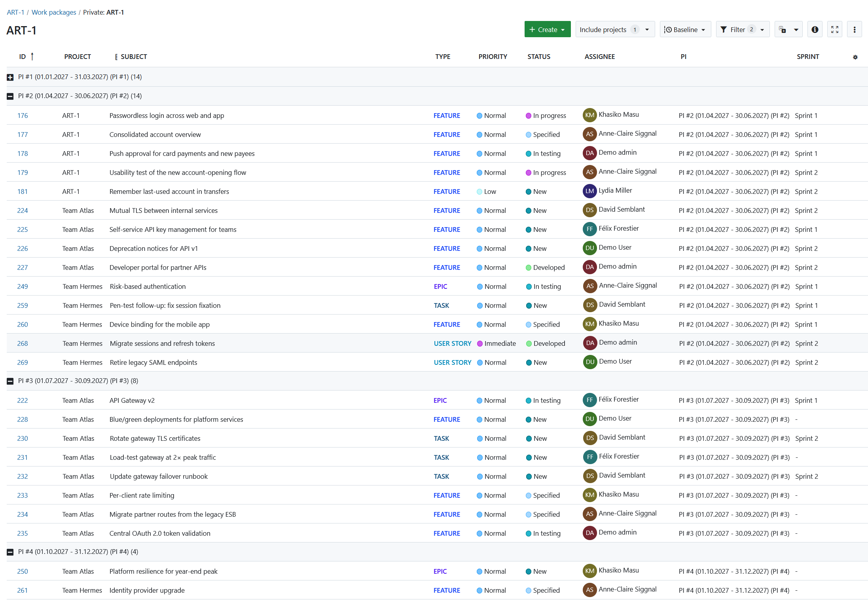This screenshot has width=868, height=603.
Task: Click Lydia Miller's LM avatar
Action: [x=589, y=191]
